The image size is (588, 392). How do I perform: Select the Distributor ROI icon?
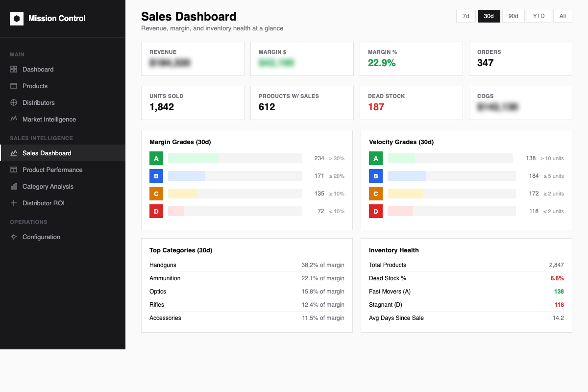pyautogui.click(x=15, y=203)
